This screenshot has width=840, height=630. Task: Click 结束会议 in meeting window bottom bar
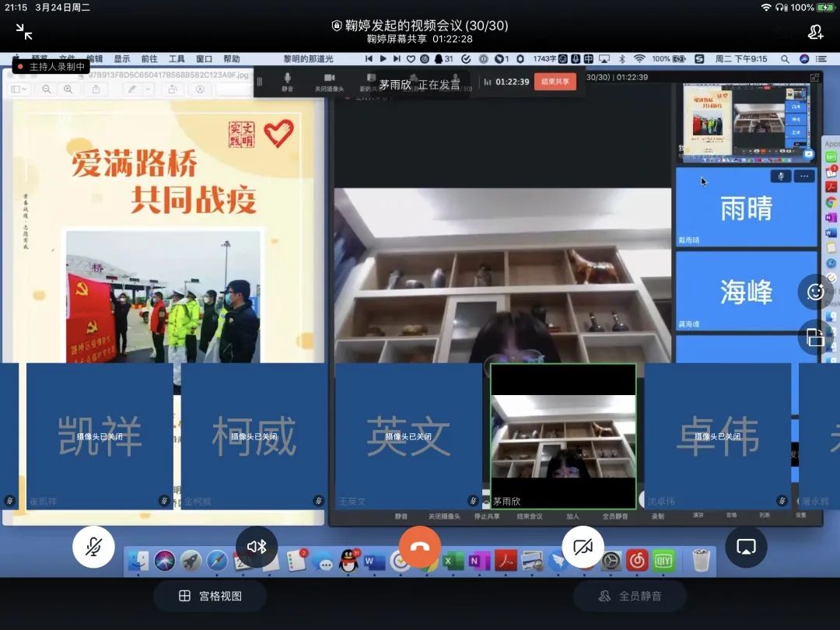tap(530, 516)
